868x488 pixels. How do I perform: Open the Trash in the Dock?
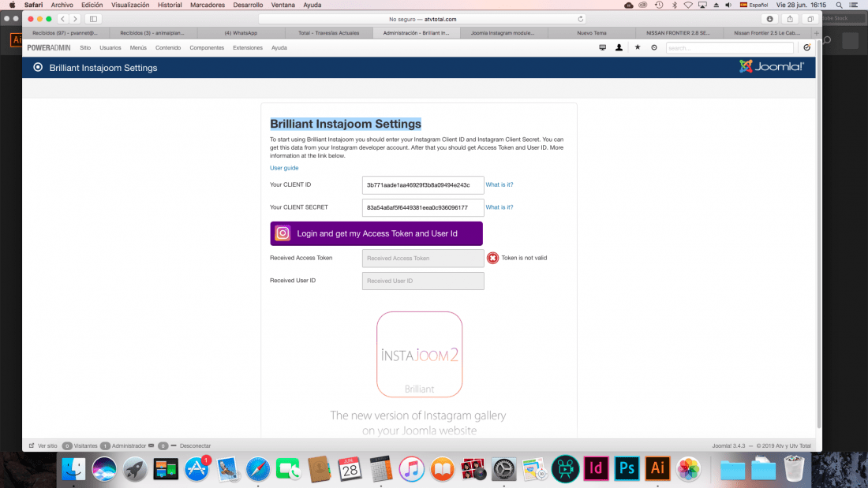(795, 469)
